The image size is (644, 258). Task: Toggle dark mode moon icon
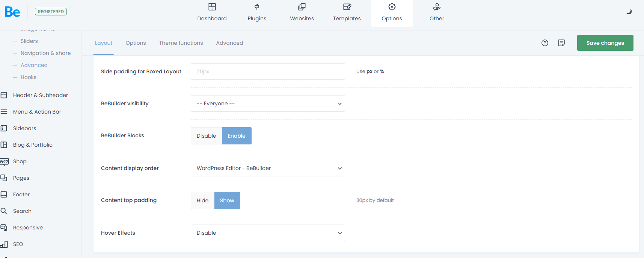[x=629, y=12]
